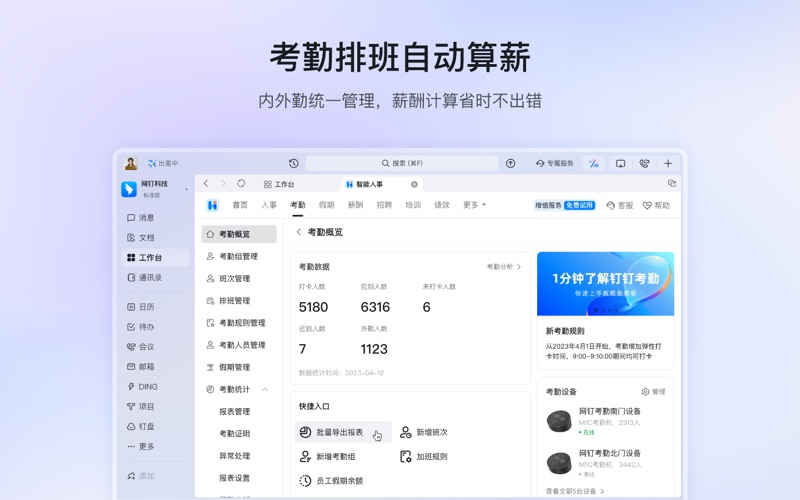Select 考勤概览 in the side menu
Image resolution: width=800 pixels, height=500 pixels.
coord(239,234)
